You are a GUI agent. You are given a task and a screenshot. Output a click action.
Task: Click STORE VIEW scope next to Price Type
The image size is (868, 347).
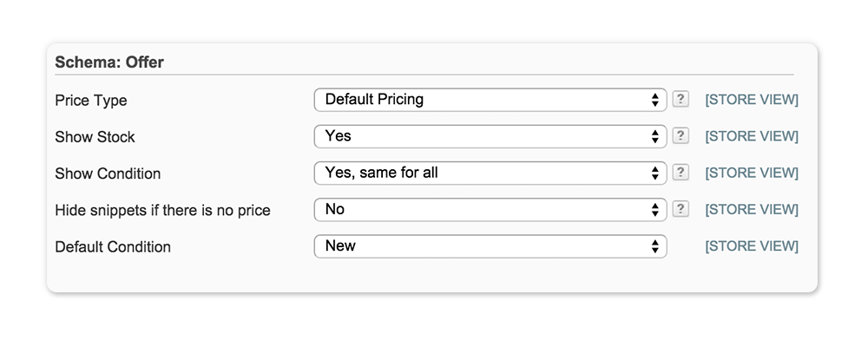click(752, 100)
